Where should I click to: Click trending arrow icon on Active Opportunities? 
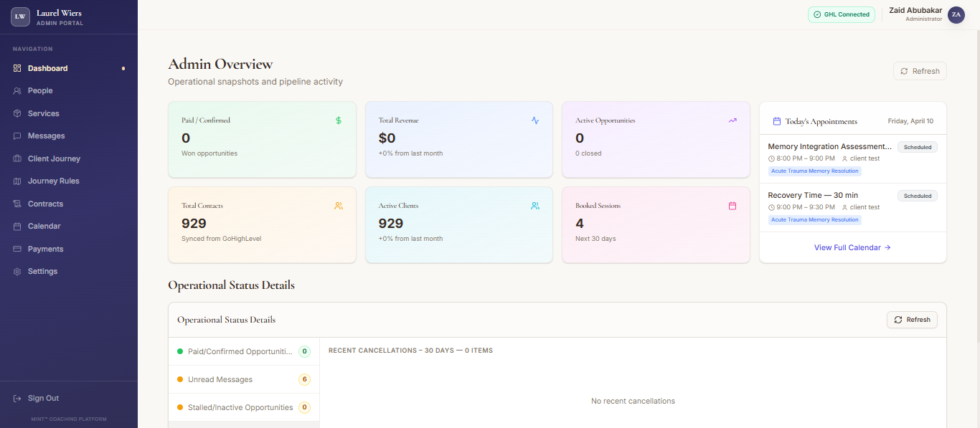click(x=732, y=120)
